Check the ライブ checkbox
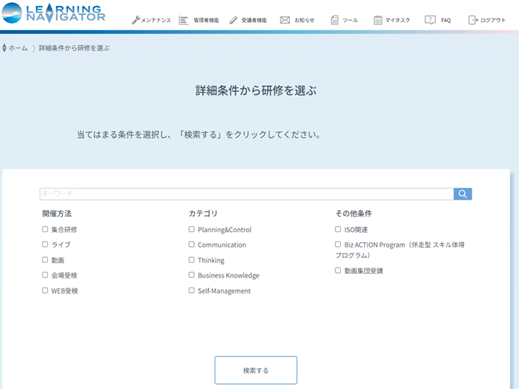This screenshot has width=519, height=389. click(45, 244)
